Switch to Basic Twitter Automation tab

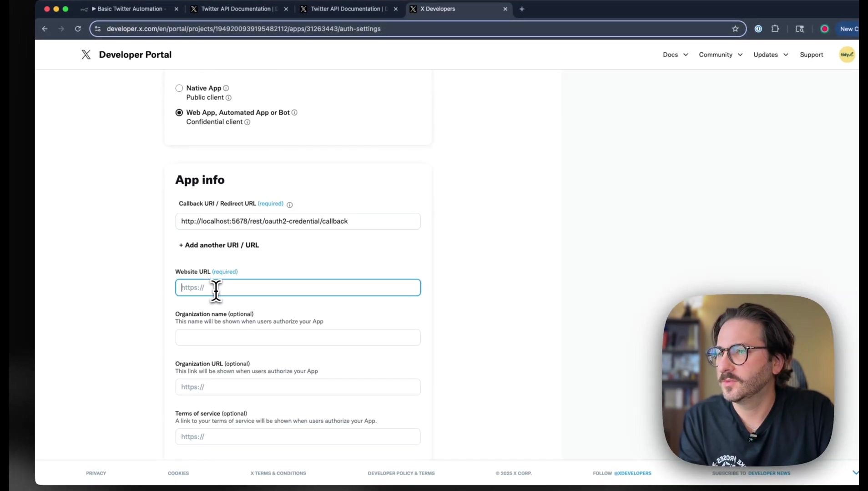click(130, 9)
